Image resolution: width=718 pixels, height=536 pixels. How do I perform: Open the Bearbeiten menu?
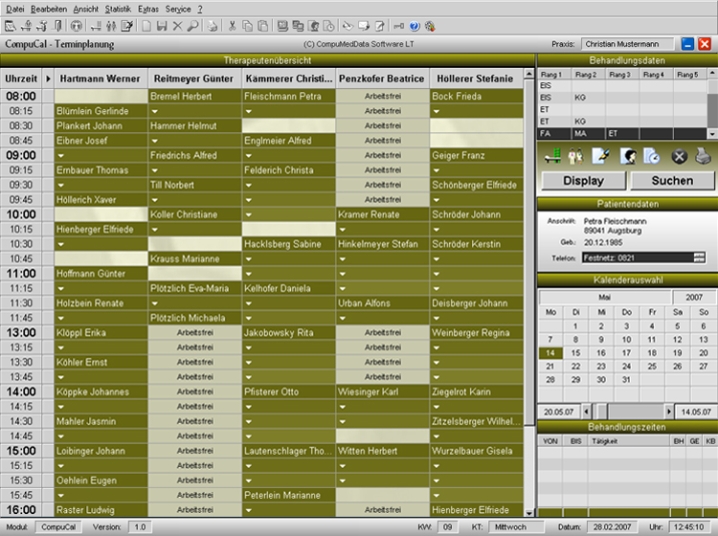[49, 8]
